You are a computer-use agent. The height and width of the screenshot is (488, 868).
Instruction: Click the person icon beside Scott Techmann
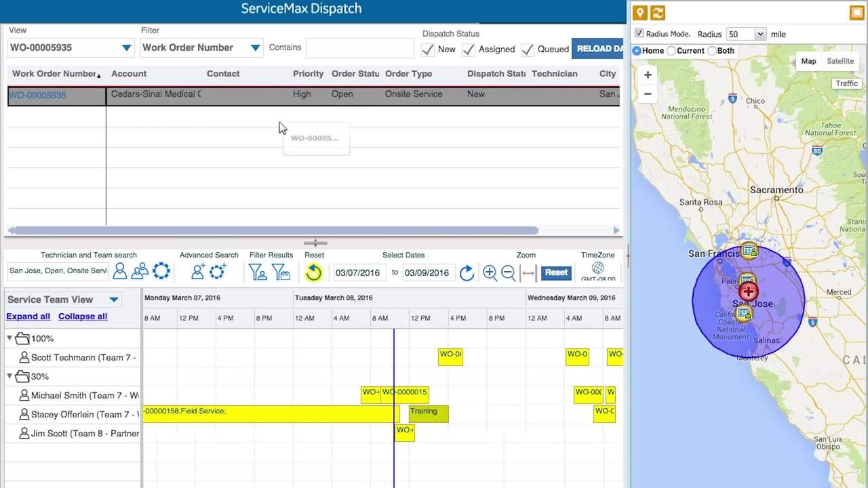point(24,357)
